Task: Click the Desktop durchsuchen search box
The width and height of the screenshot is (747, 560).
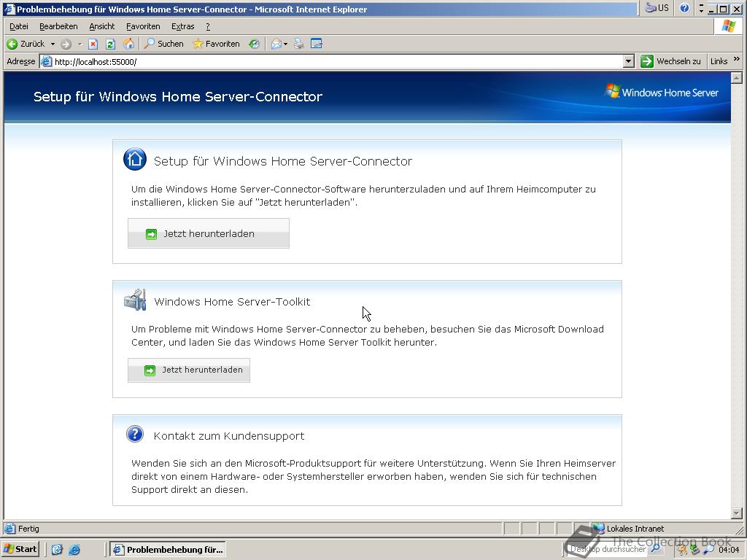Action: click(x=608, y=549)
